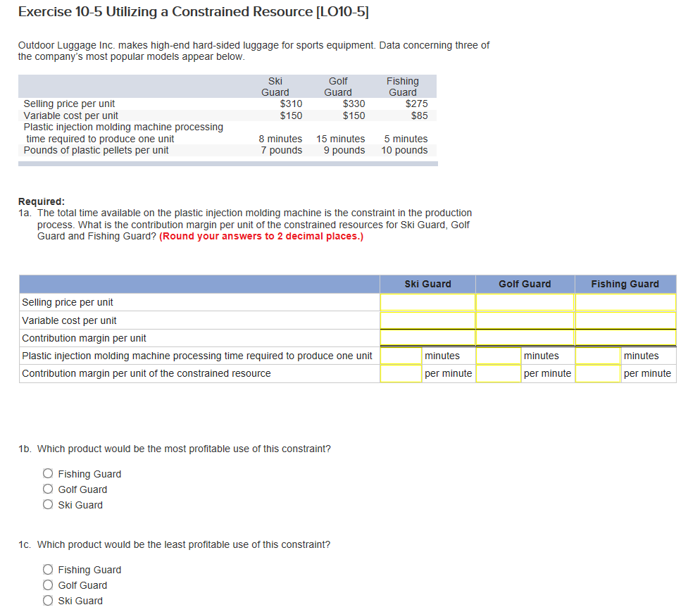Image resolution: width=700 pixels, height=612 pixels.
Task: Select Ski Guard contribution margin per unit cell
Action: click(x=427, y=338)
